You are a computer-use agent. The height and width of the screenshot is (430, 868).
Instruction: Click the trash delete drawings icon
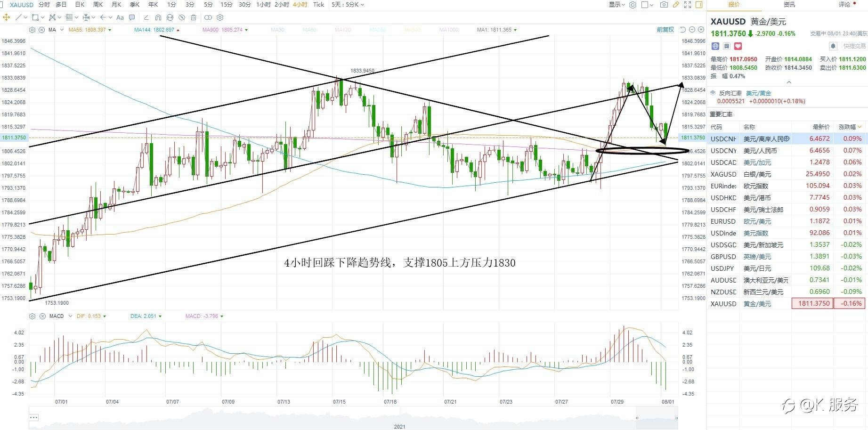(x=194, y=17)
